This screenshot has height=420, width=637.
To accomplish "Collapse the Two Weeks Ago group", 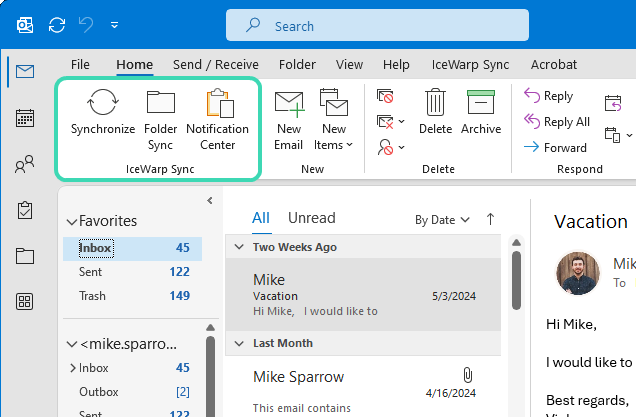I will (x=239, y=247).
